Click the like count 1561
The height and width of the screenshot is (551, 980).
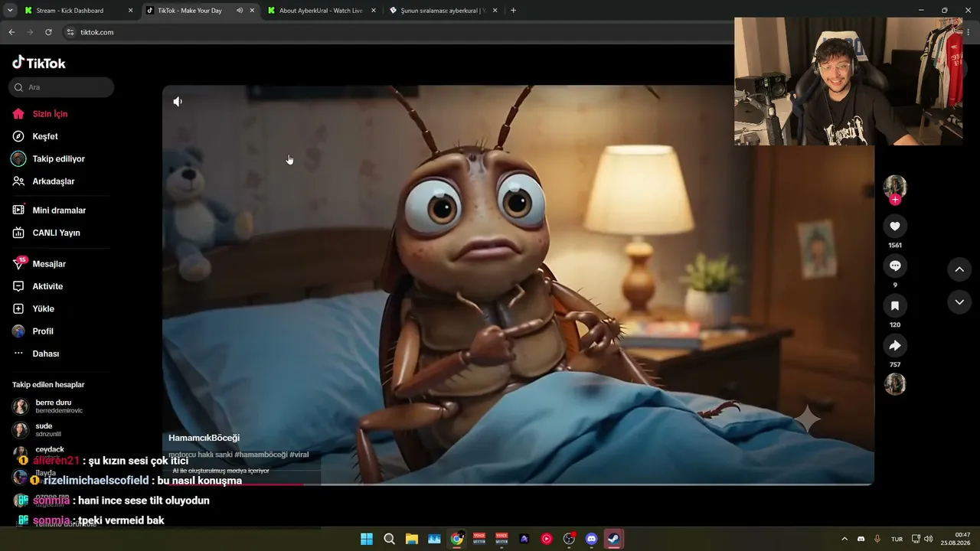coord(895,245)
